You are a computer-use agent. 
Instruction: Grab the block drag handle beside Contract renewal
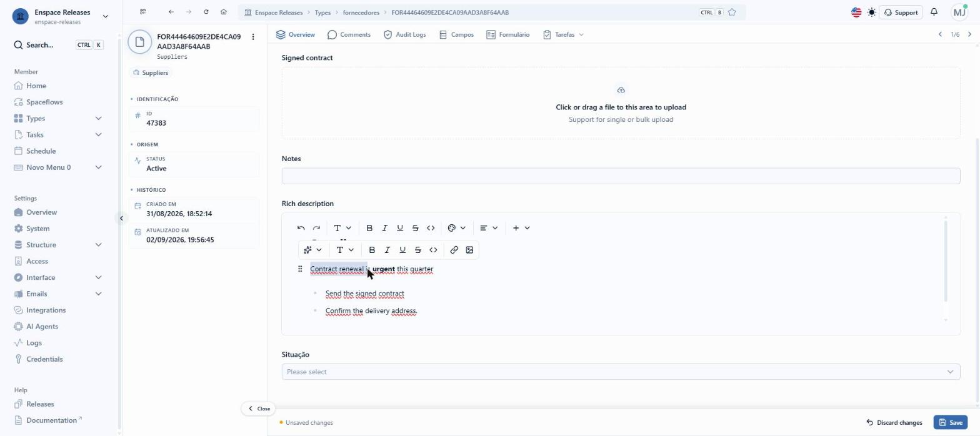300,269
